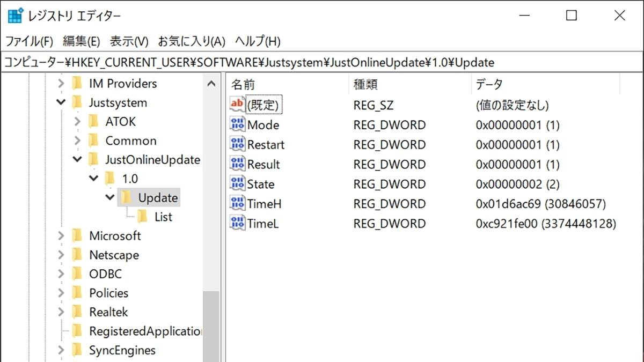The height and width of the screenshot is (362, 644).
Task: Collapse the Justsystem key
Action: 61,102
